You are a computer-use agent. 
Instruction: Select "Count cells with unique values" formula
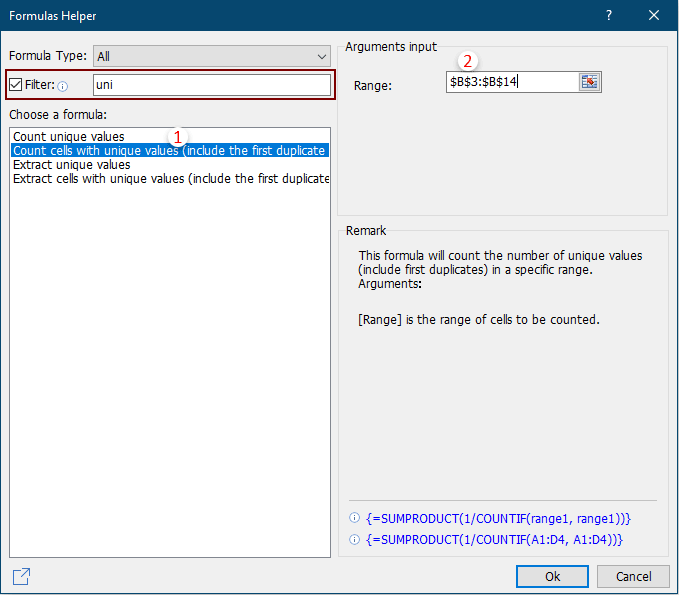click(168, 150)
